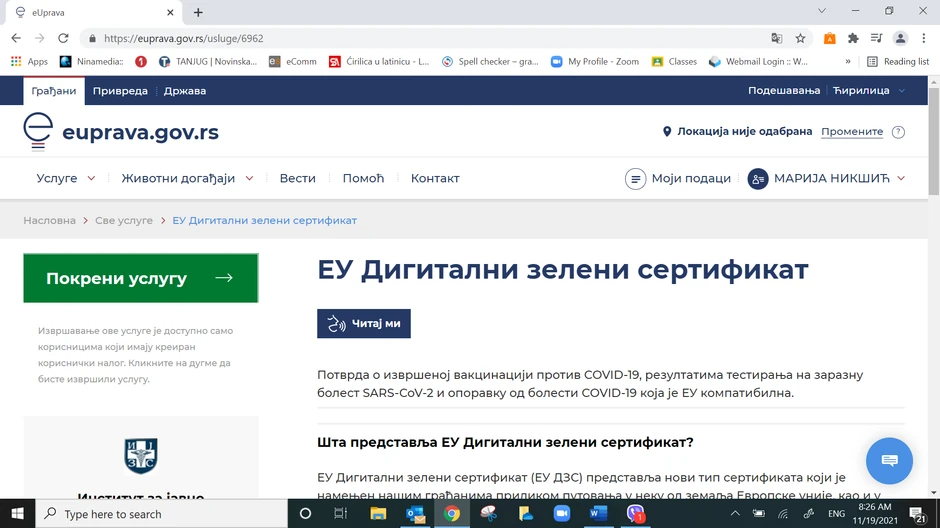Open the Контакт menu item
Viewport: 940px width, 528px height.
[x=435, y=178]
